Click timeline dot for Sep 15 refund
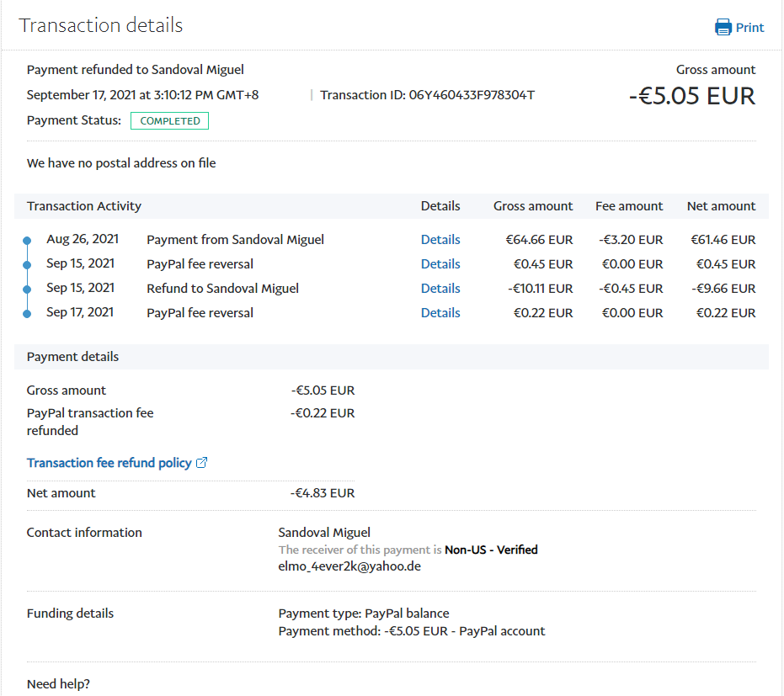This screenshot has width=784, height=696. (27, 290)
